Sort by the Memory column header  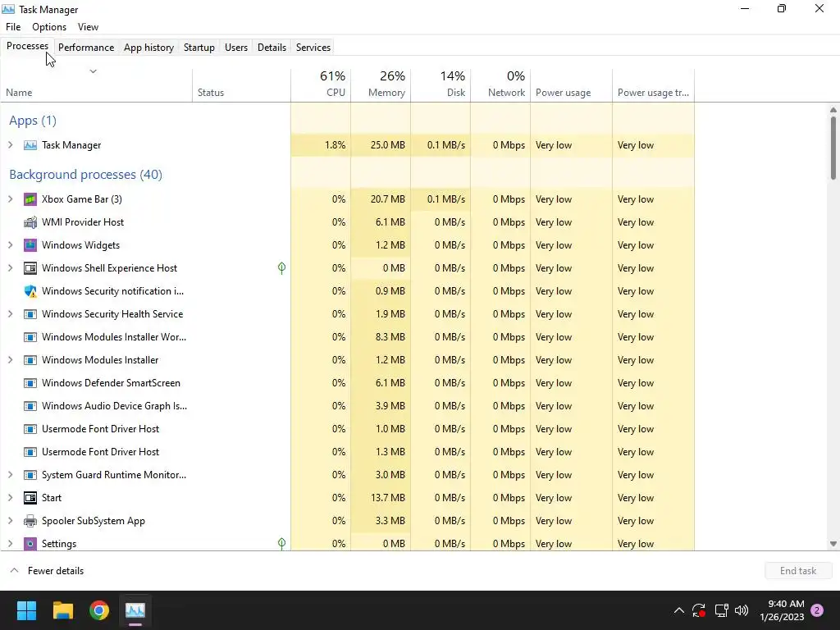point(381,84)
